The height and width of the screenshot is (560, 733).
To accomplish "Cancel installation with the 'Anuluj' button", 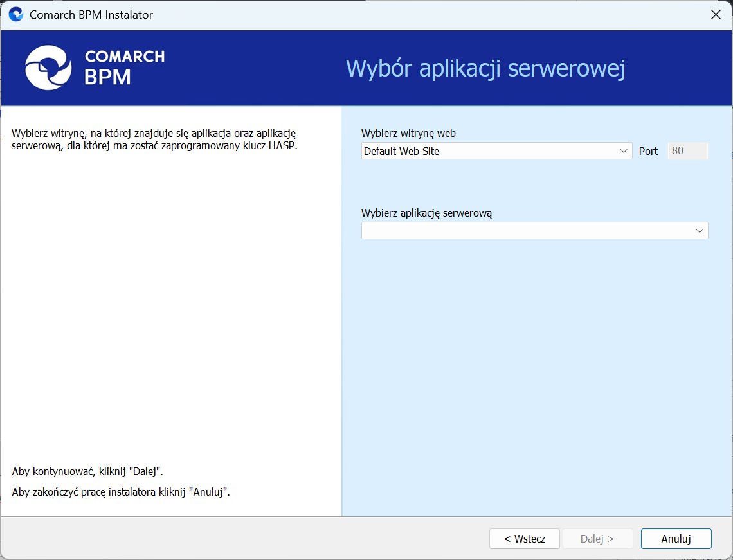I will (676, 539).
